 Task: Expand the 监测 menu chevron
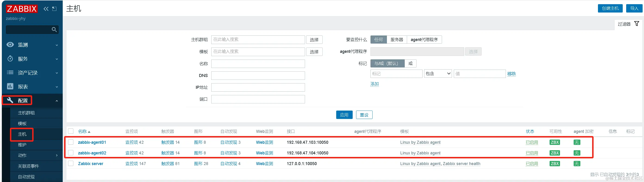57,45
